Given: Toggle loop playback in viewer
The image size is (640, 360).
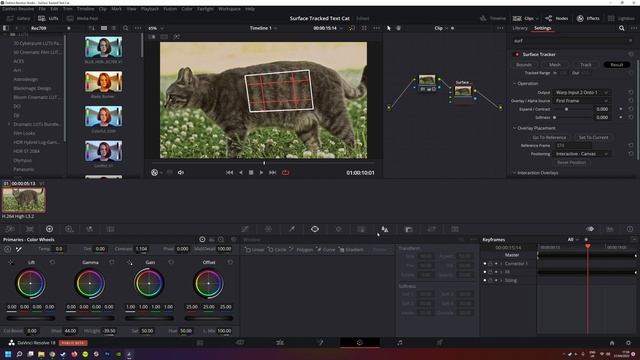Looking at the screenshot, I should point(285,173).
